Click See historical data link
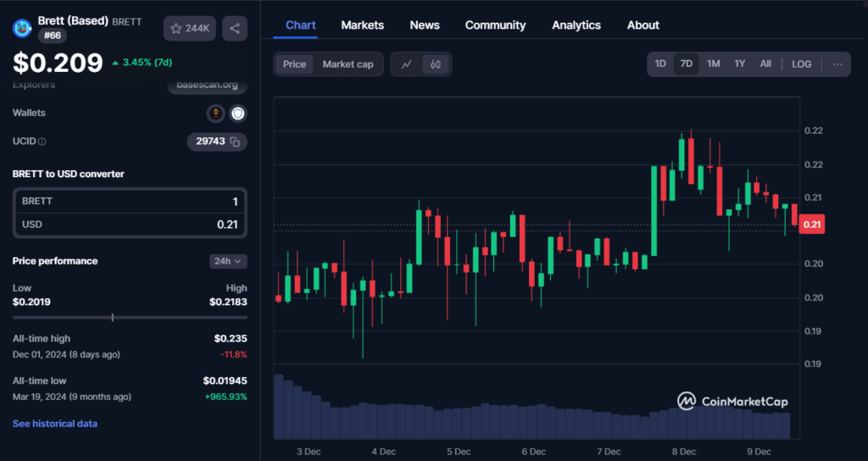This screenshot has height=461, width=868. pyautogui.click(x=55, y=424)
